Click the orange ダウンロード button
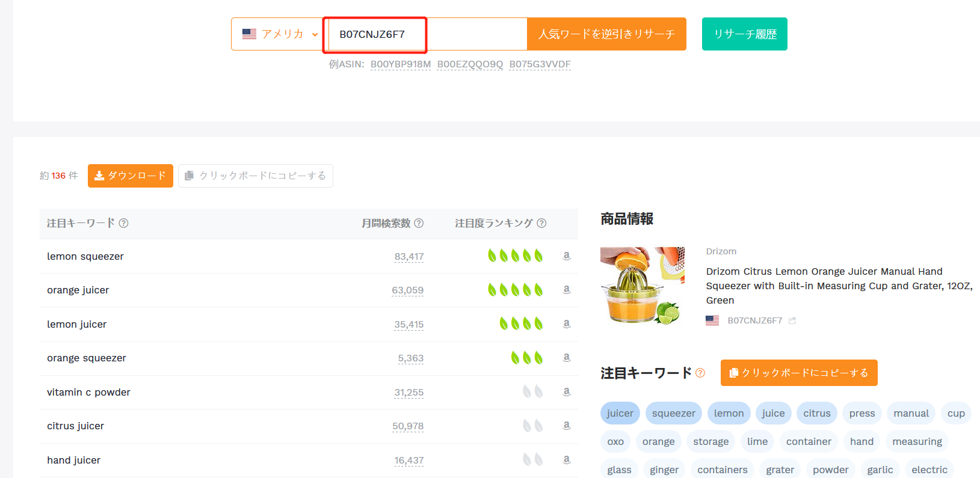 [131, 176]
